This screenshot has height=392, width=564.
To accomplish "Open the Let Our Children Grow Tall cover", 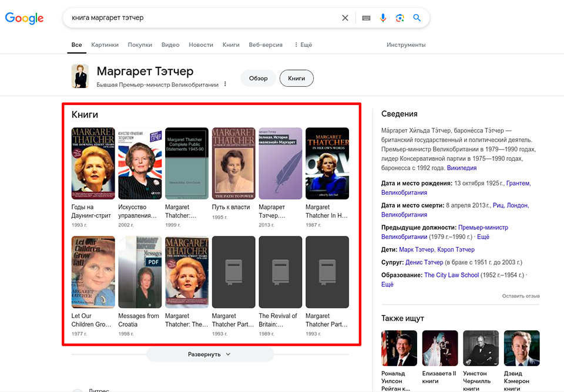I will [x=93, y=272].
